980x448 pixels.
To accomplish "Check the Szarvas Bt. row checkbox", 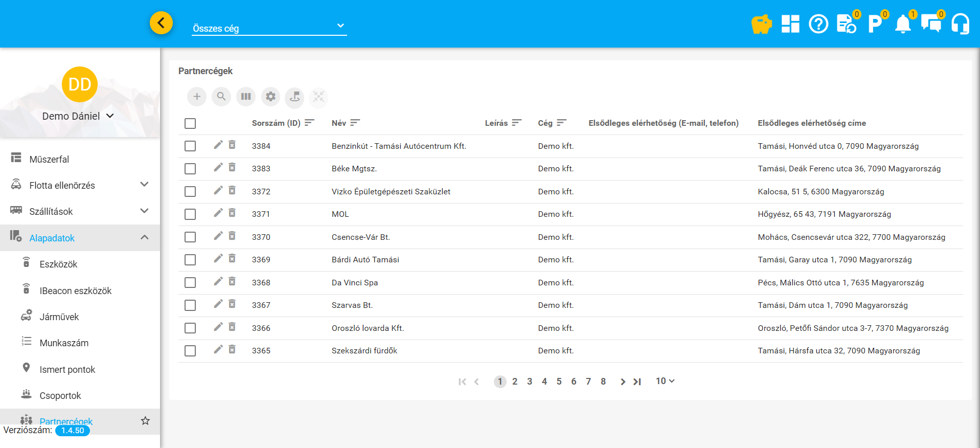I will click(190, 305).
